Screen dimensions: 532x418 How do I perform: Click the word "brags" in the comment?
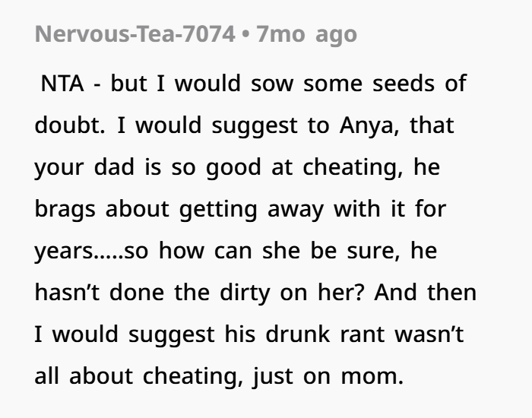(x=65, y=209)
